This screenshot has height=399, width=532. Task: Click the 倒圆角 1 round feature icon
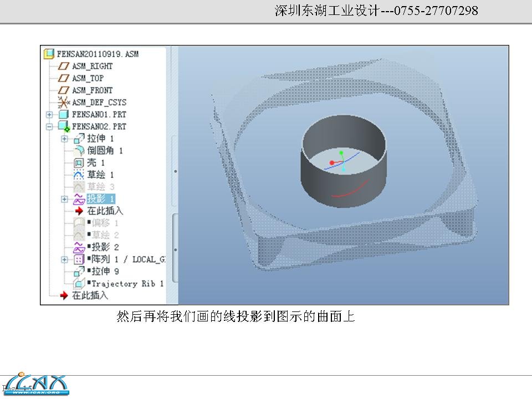tap(79, 150)
